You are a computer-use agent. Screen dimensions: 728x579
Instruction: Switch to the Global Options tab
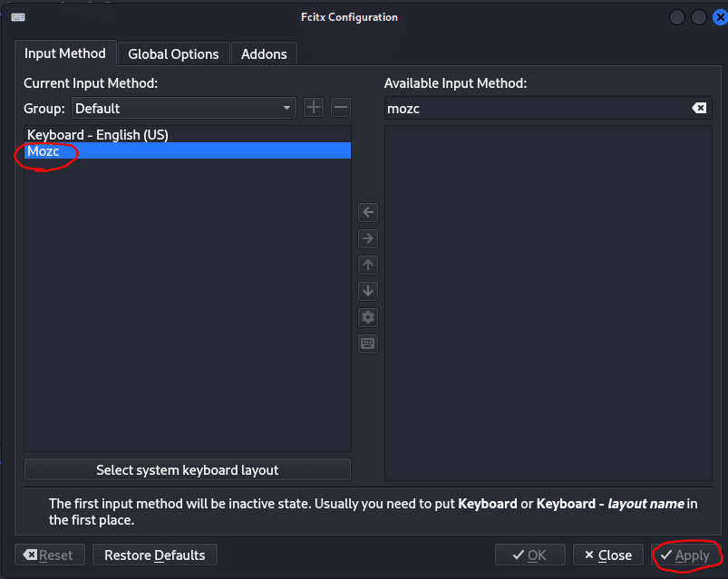pos(173,54)
